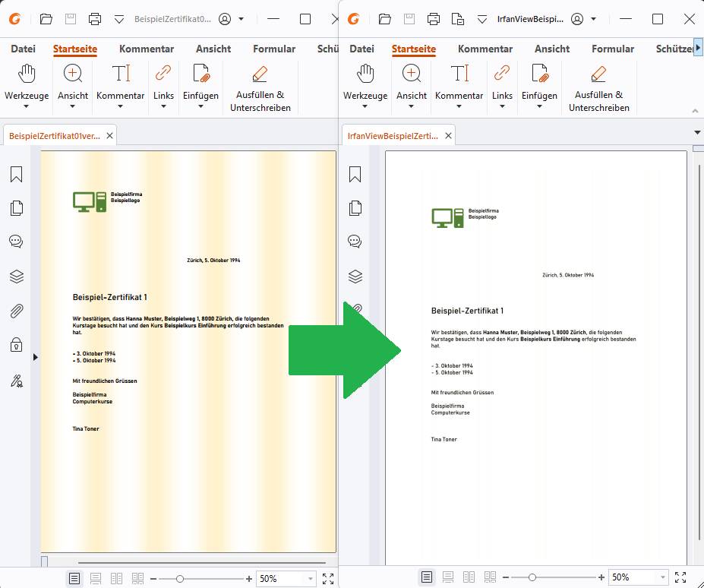Click Ansicht zoom tool in left ribbon
The image size is (704, 588).
pos(73,87)
